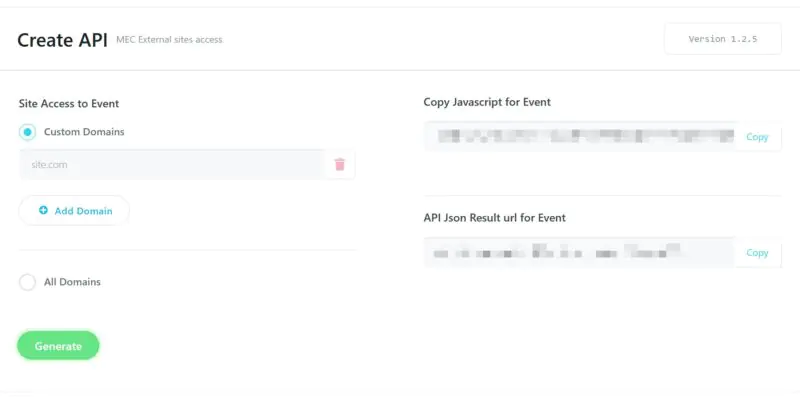The width and height of the screenshot is (800, 400).
Task: Click the Copy Javascript for Event heading
Action: click(x=487, y=102)
